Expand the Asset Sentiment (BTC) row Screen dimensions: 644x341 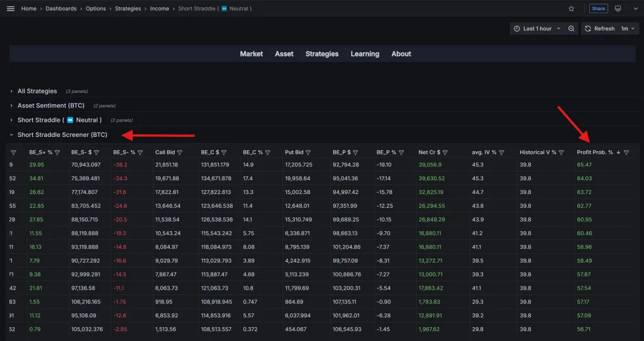pyautogui.click(x=50, y=106)
